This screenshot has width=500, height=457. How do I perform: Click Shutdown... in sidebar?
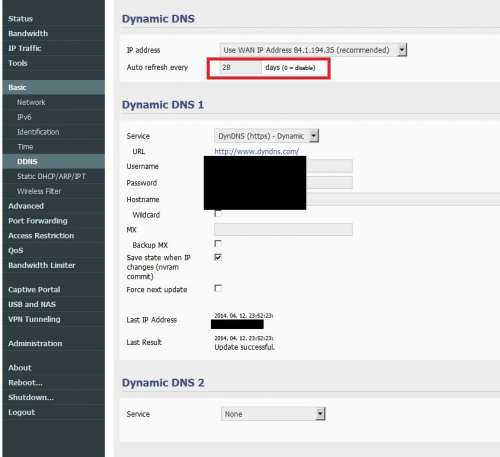click(x=31, y=397)
